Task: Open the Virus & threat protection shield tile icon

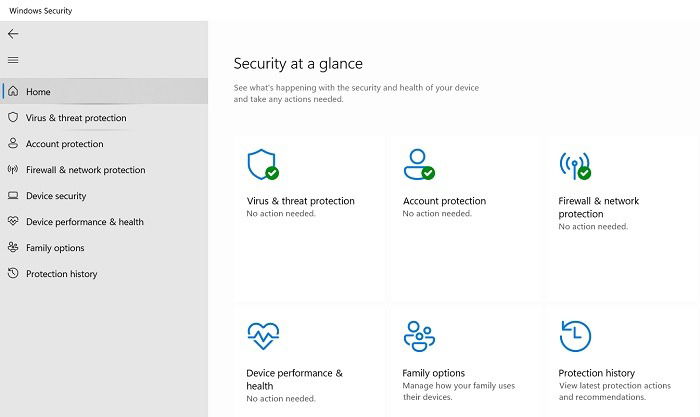Action: click(x=263, y=164)
